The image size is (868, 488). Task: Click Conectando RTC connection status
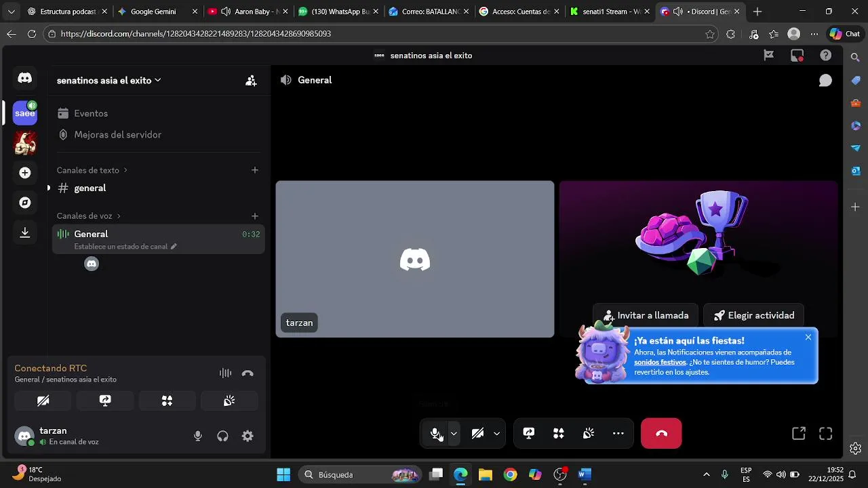(x=51, y=368)
